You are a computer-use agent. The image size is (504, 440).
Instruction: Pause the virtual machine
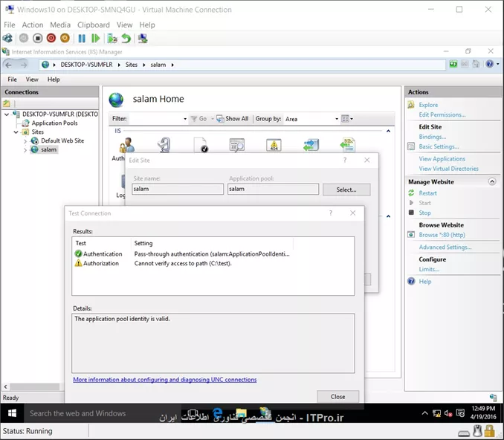click(x=82, y=39)
